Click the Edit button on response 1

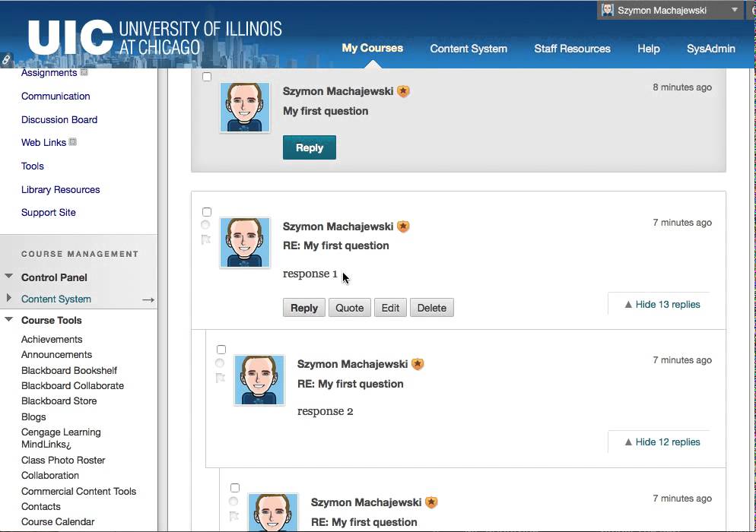[x=390, y=308]
